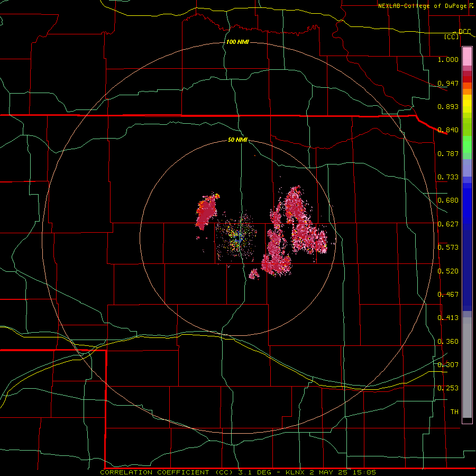This screenshot has height=476, width=476.
Task: Click the 0.360 color scale value
Action: tap(448, 342)
